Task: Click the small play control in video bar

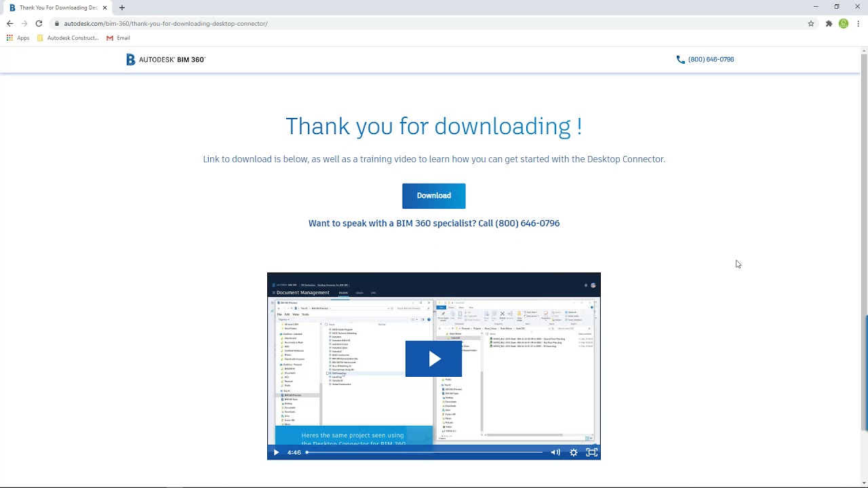Action: [276, 452]
